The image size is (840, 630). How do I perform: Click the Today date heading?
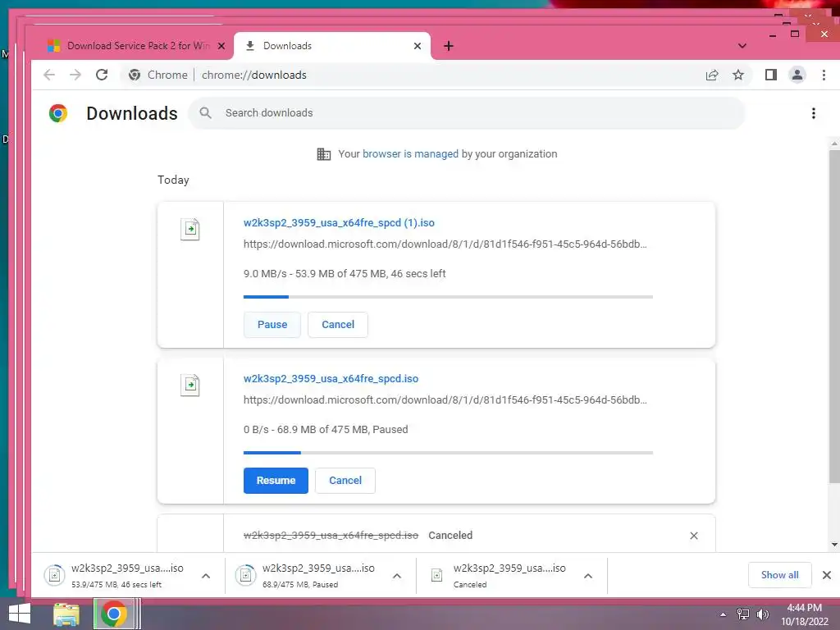[173, 180]
